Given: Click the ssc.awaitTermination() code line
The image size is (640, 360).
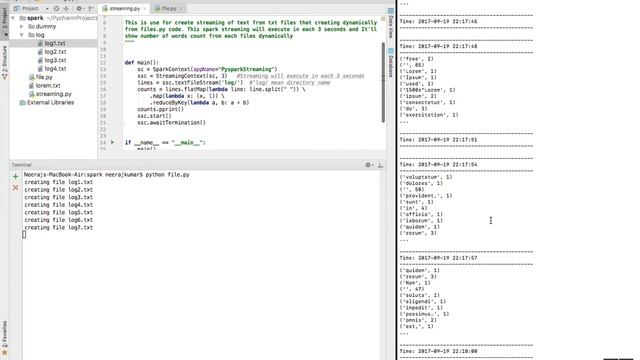Looking at the screenshot, I should pyautogui.click(x=171, y=122).
